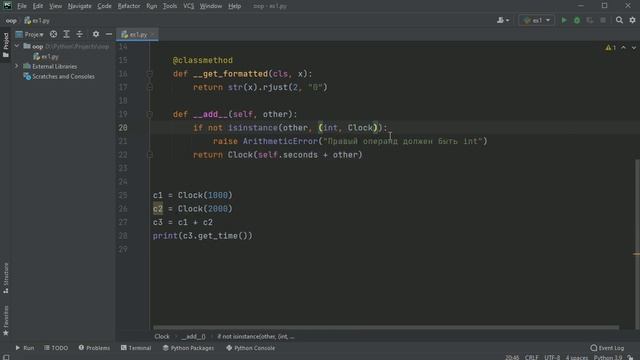The height and width of the screenshot is (360, 640).
Task: Open the Tools menu
Action: coord(170,6)
